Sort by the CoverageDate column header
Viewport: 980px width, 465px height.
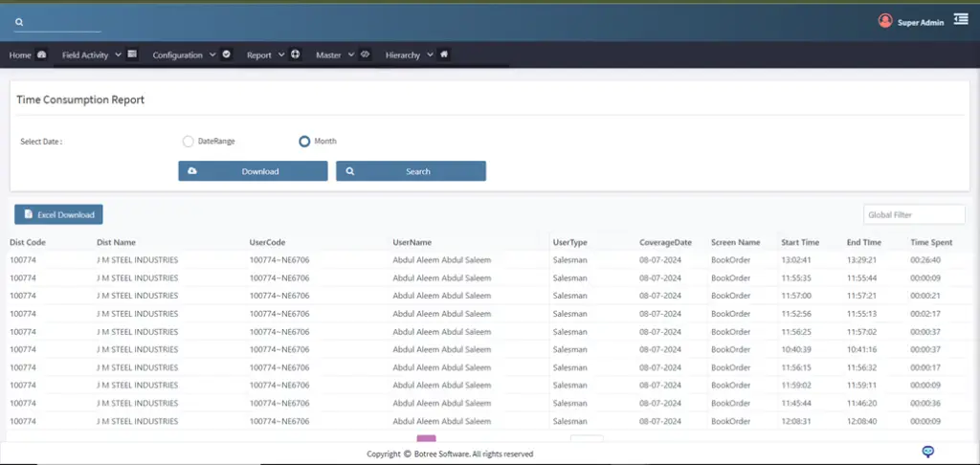(666, 242)
